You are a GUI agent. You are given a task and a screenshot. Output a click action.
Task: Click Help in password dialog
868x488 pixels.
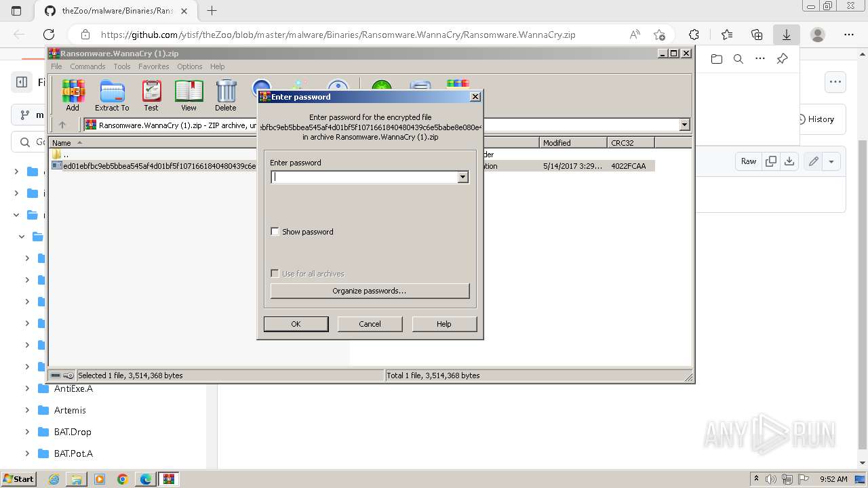click(443, 324)
